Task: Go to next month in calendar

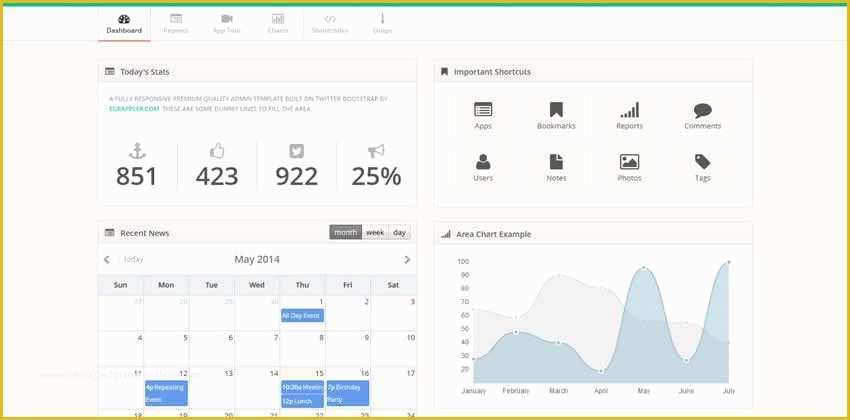Action: click(x=407, y=260)
